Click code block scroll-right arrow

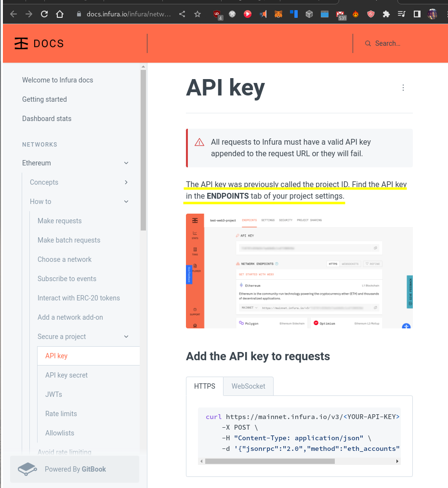[397, 461]
